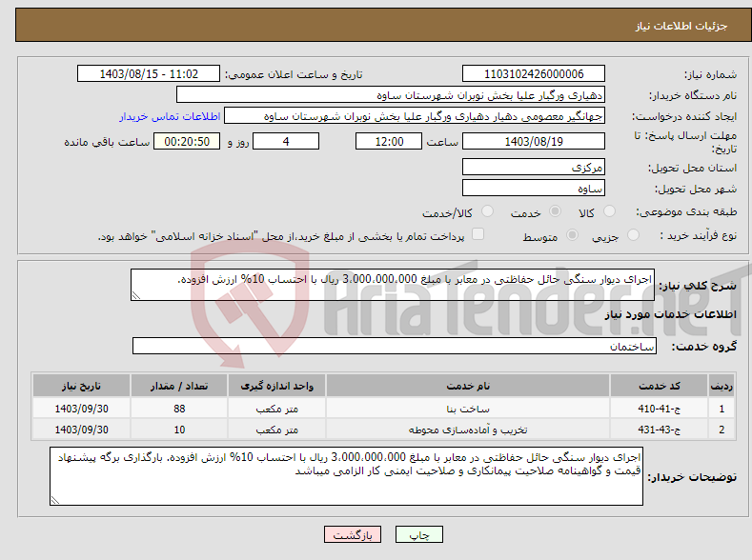The height and width of the screenshot is (560, 752).
Task: Toggle the اسناد خزانه اسلامی payment checkbox
Action: [x=478, y=233]
